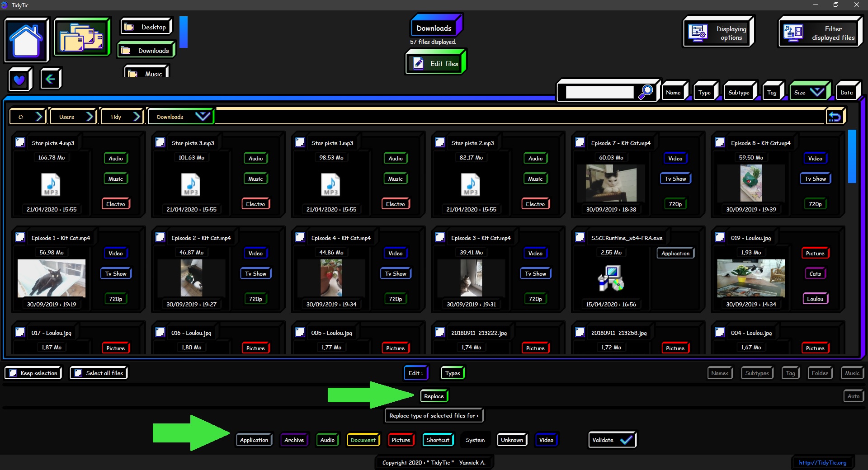This screenshot has height=470, width=868.
Task: Choose the Document type
Action: [x=363, y=440]
